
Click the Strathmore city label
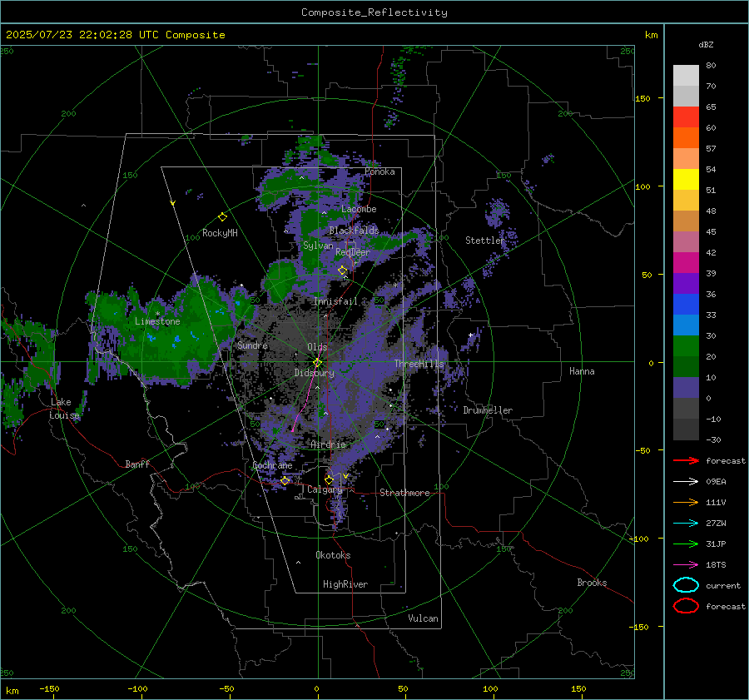point(404,493)
